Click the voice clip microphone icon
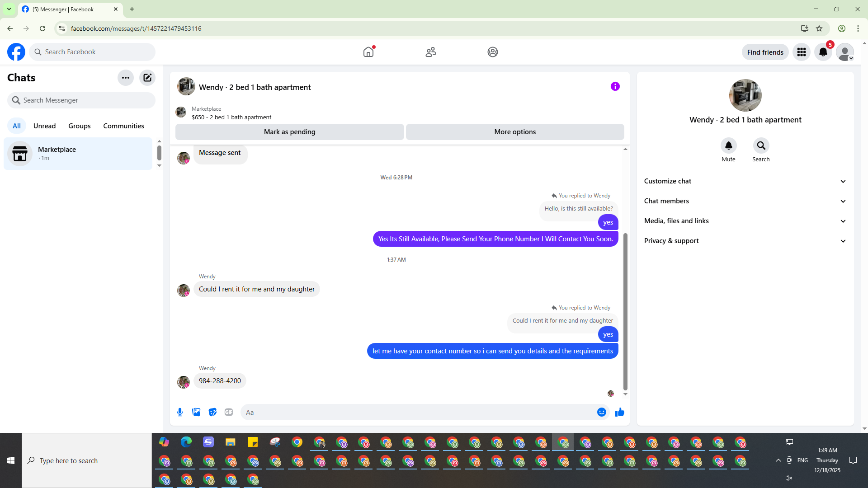This screenshot has height=488, width=868. coord(180,412)
